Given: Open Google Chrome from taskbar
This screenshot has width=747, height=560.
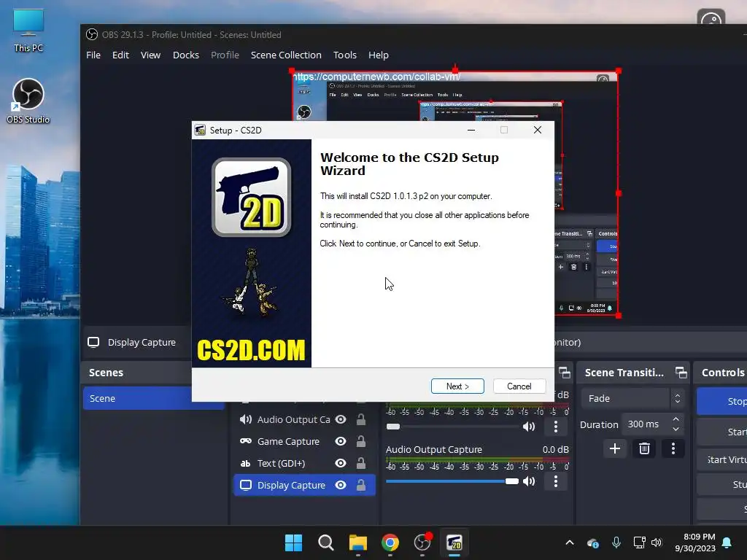Looking at the screenshot, I should (x=390, y=542).
